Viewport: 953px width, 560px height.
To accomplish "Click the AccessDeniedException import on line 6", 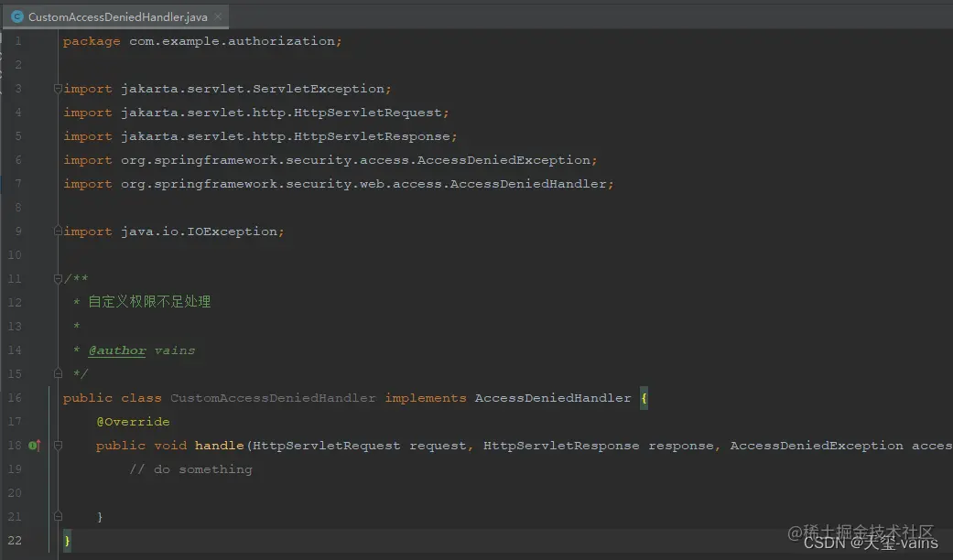I will click(355, 160).
